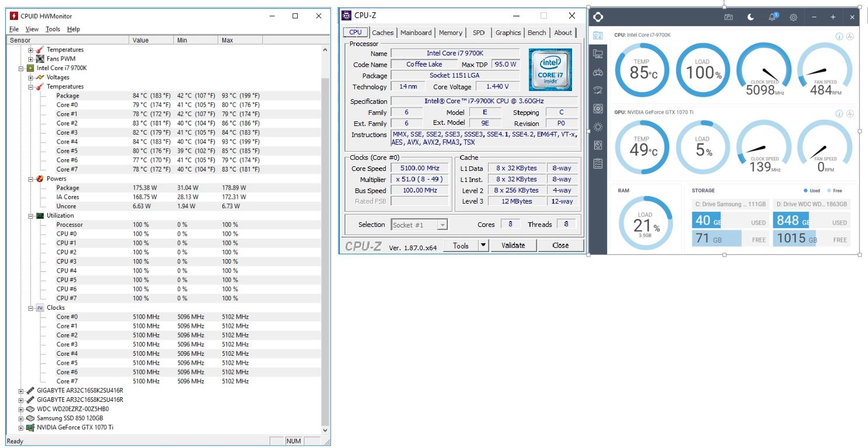Screen dimensions: 868x448
Task: Click the CPU-Z title bar app icon
Action: point(346,15)
